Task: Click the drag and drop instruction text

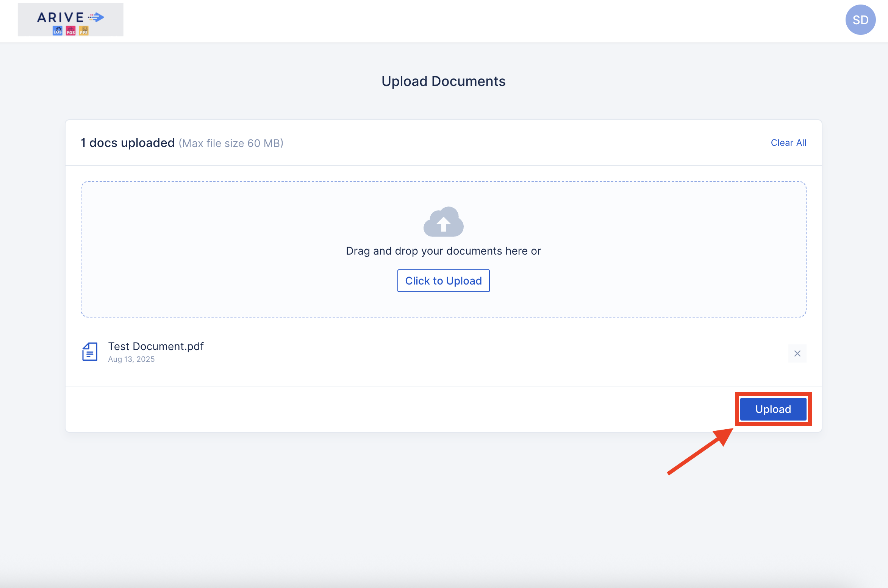Action: [443, 251]
